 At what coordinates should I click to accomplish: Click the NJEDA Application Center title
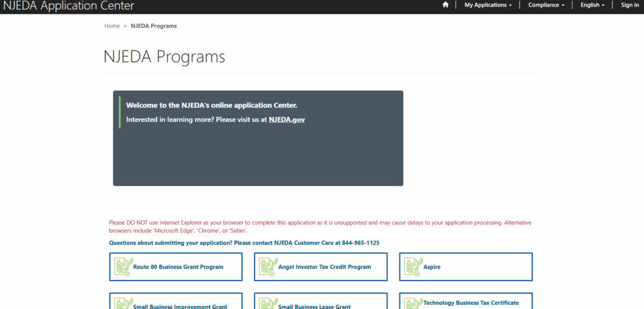click(x=69, y=5)
